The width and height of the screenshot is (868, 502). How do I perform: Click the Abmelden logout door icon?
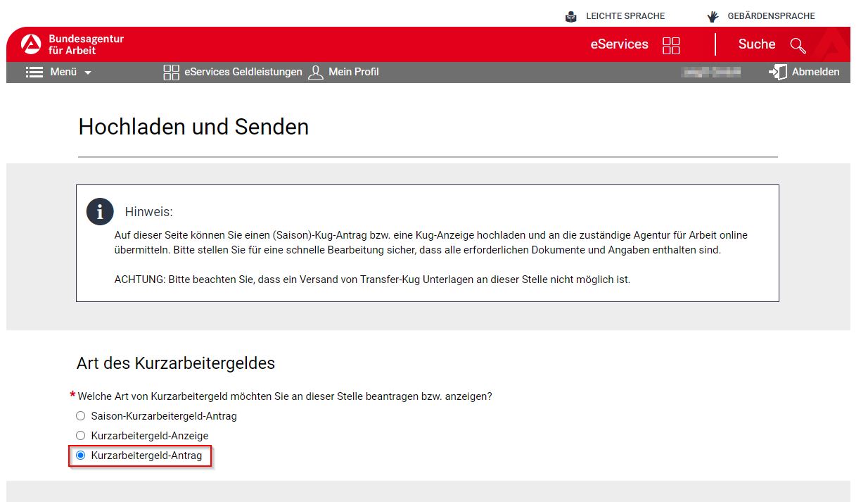[778, 72]
